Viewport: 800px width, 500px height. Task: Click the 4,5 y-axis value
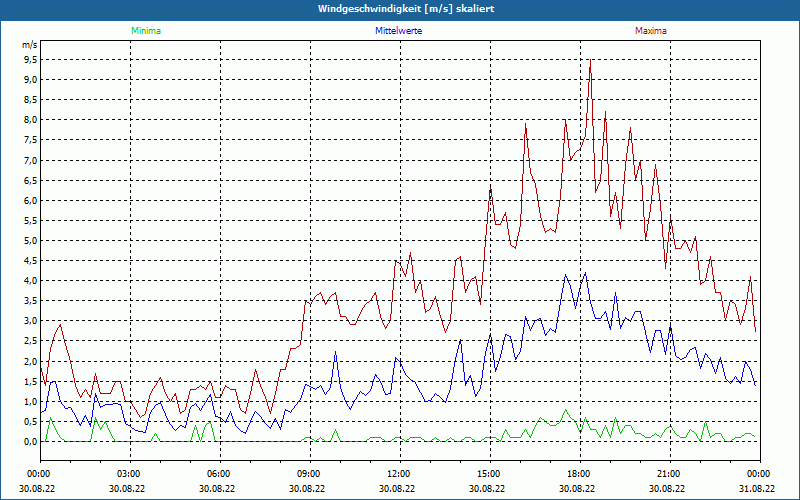click(x=30, y=261)
